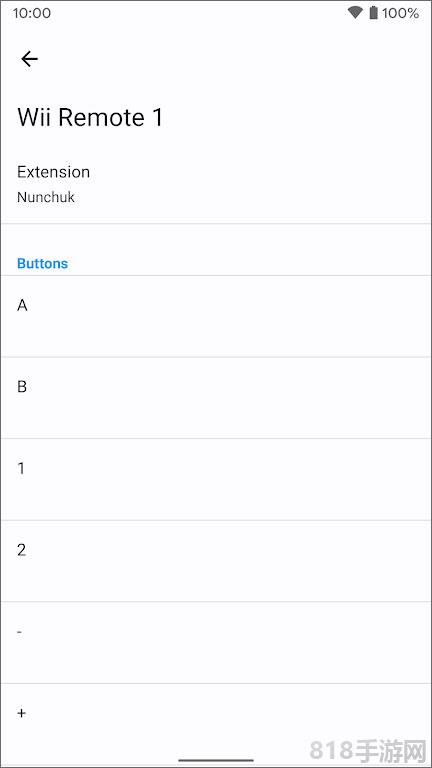Open the Extension setting dropdown
432x768 pixels.
tap(216, 184)
